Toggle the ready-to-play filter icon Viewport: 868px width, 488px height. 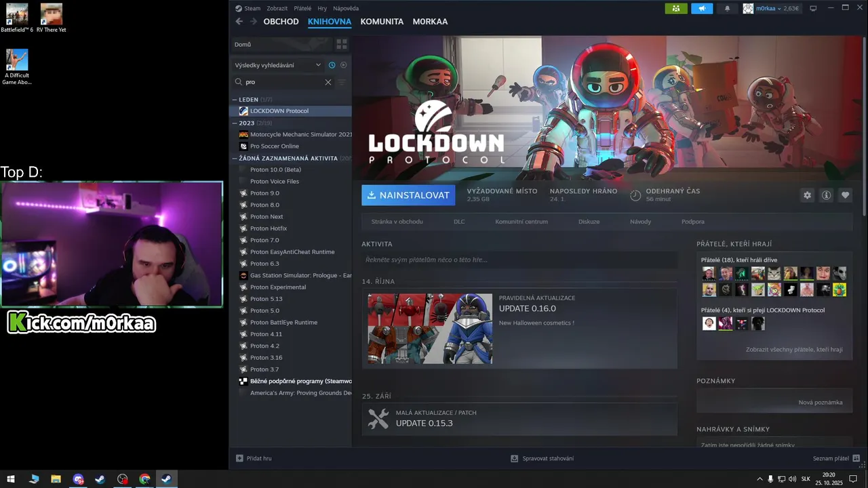[343, 65]
